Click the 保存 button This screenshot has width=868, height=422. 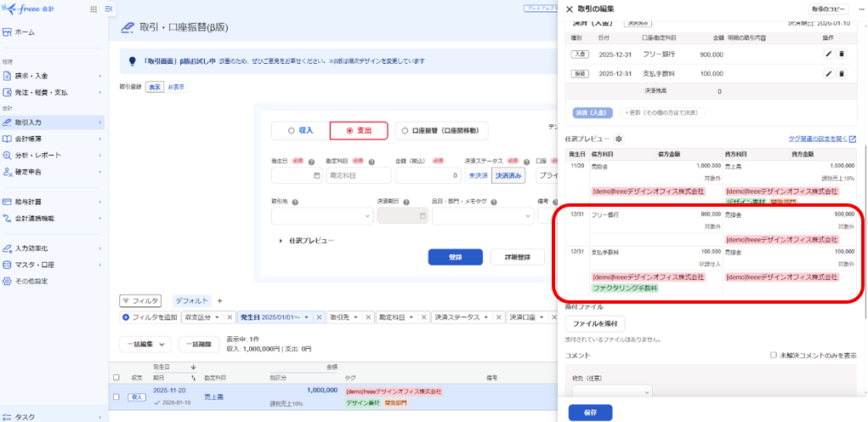(590, 413)
